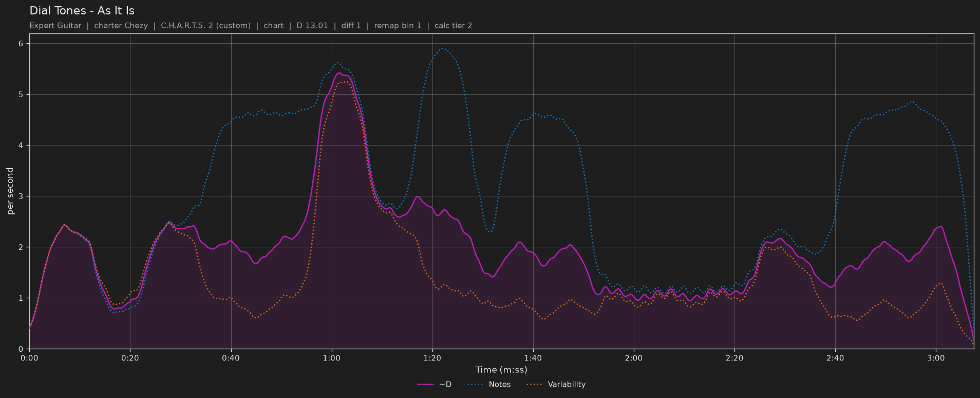Click the y-axis tick label 5
This screenshot has height=398, width=980.
21,95
